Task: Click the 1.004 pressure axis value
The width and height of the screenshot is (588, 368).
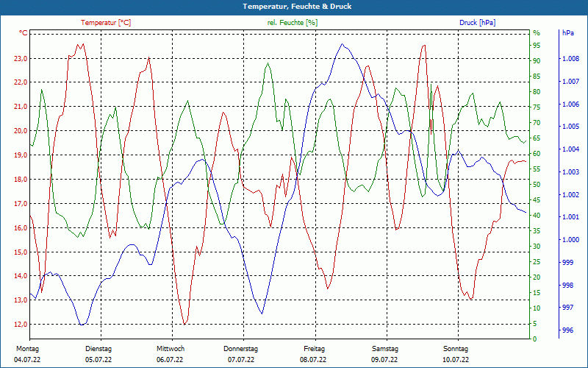Action: pos(571,149)
